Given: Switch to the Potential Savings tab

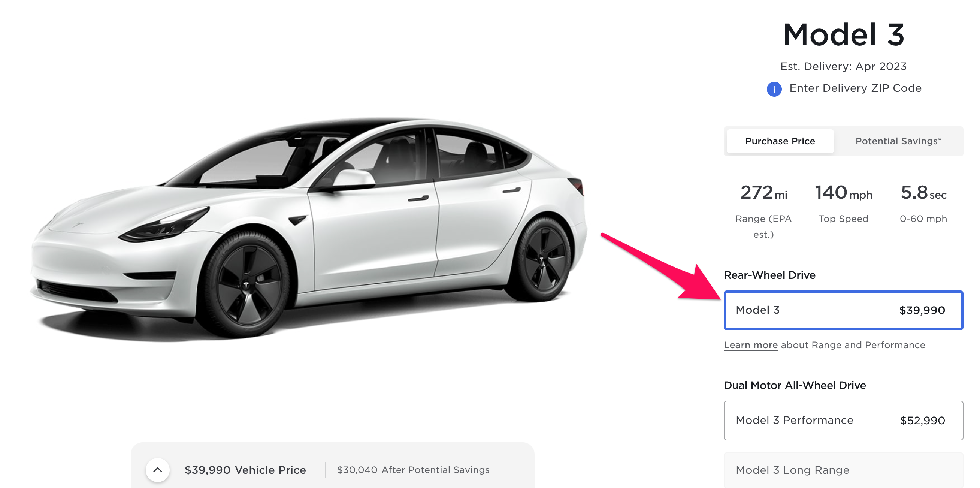Looking at the screenshot, I should click(898, 141).
